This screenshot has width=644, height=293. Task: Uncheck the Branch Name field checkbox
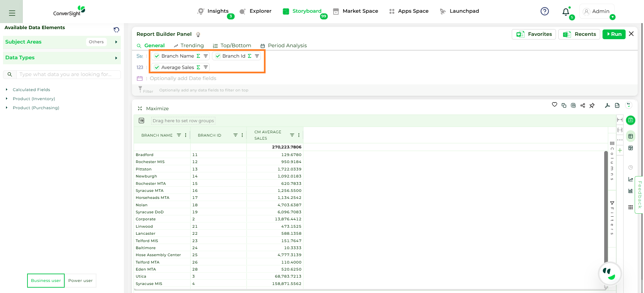point(157,56)
